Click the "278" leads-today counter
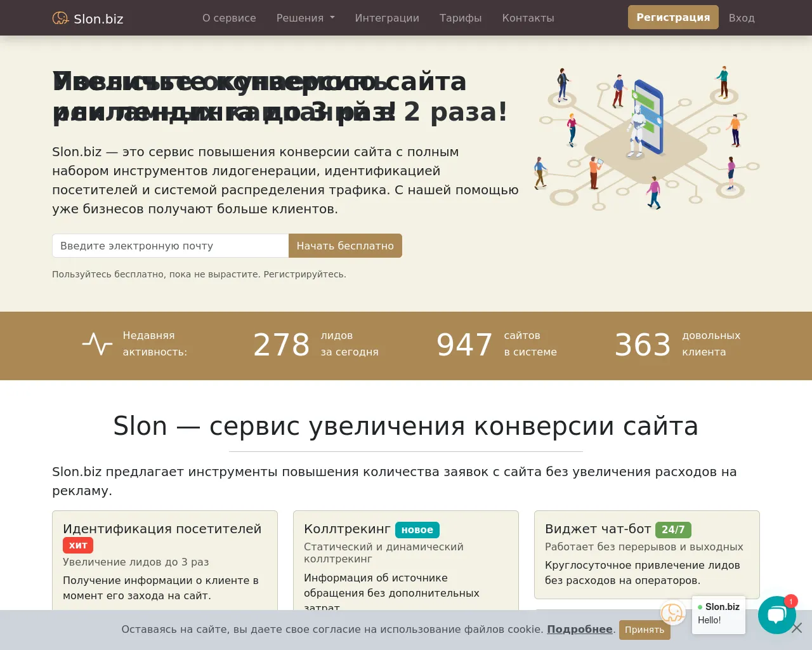The image size is (812, 650). click(281, 345)
